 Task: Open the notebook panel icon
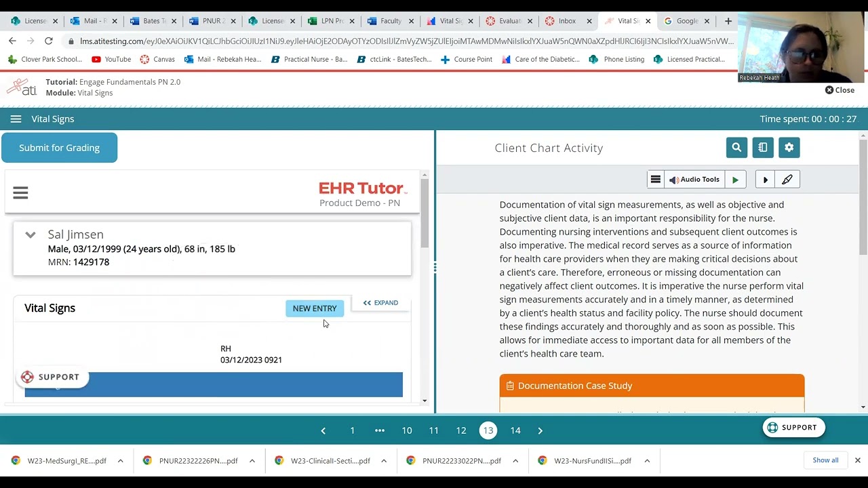763,147
